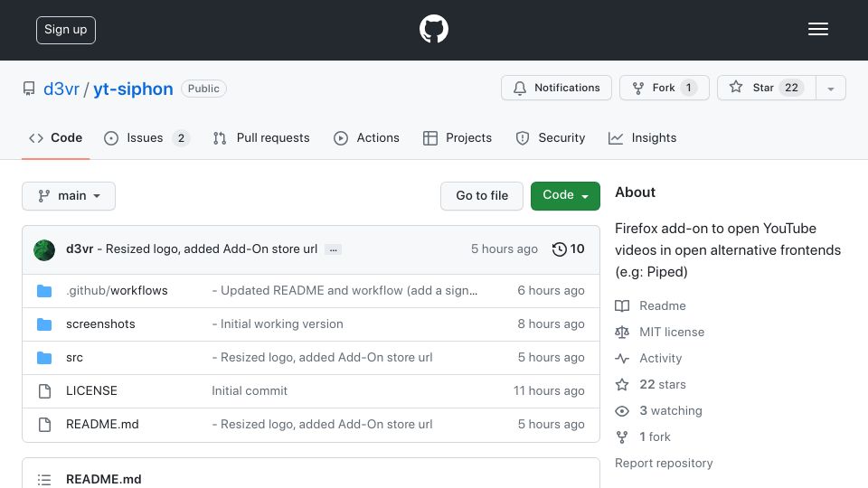Open the d3vr owner profile link
The image size is (868, 488).
point(61,89)
